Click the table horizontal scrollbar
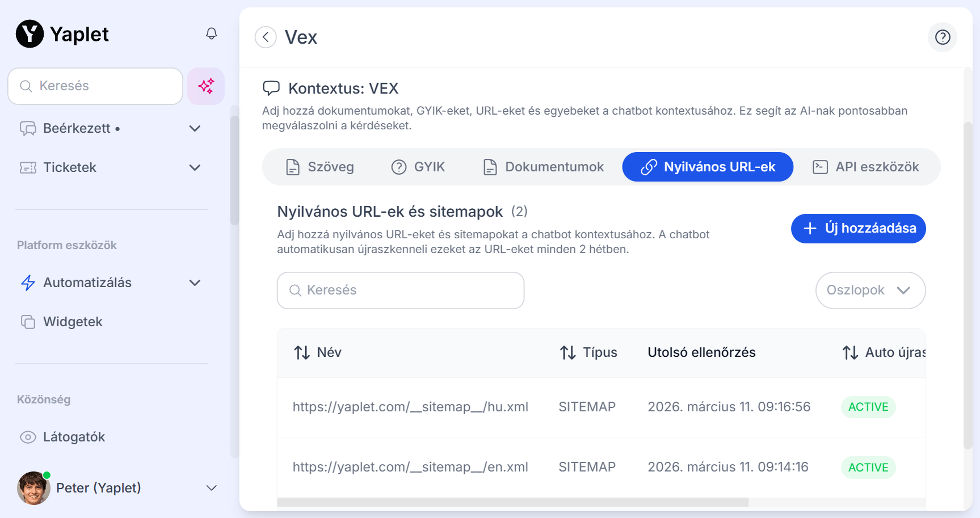 (x=512, y=502)
